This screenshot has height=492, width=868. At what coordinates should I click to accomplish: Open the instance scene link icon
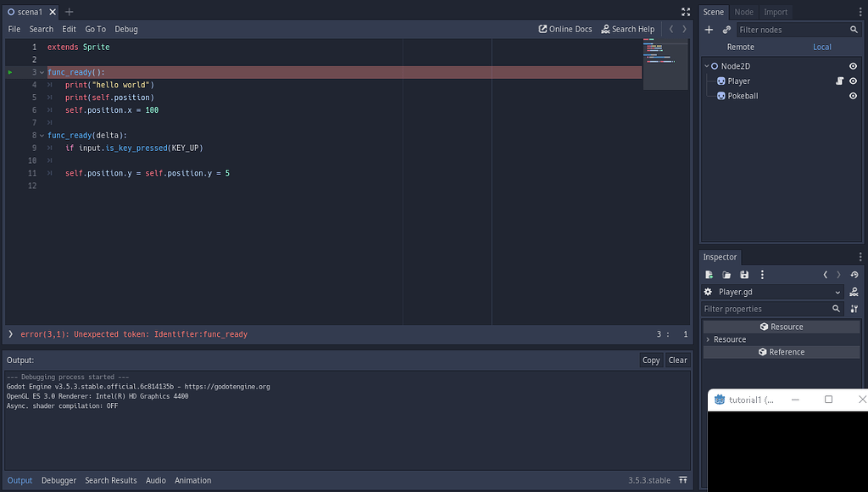tap(726, 29)
